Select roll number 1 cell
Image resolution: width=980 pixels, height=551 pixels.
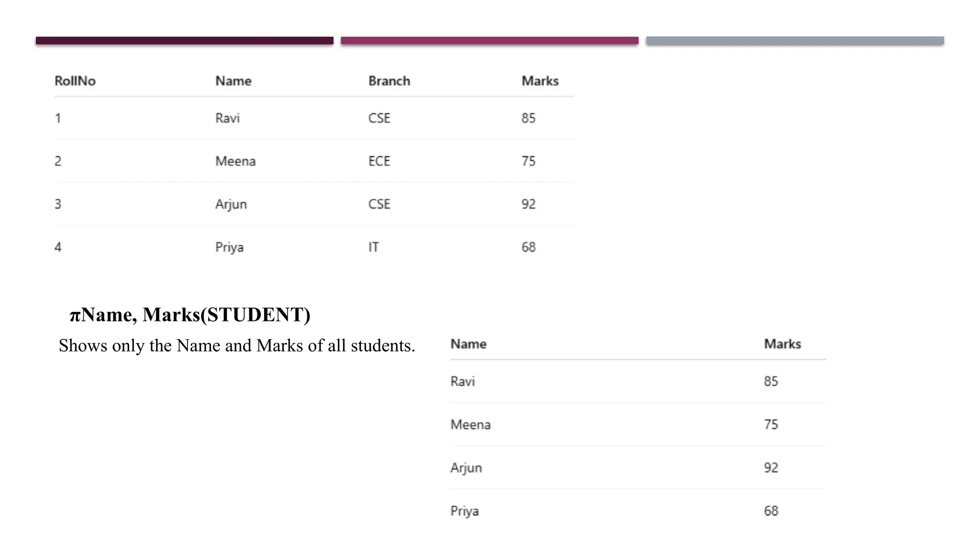coord(58,118)
